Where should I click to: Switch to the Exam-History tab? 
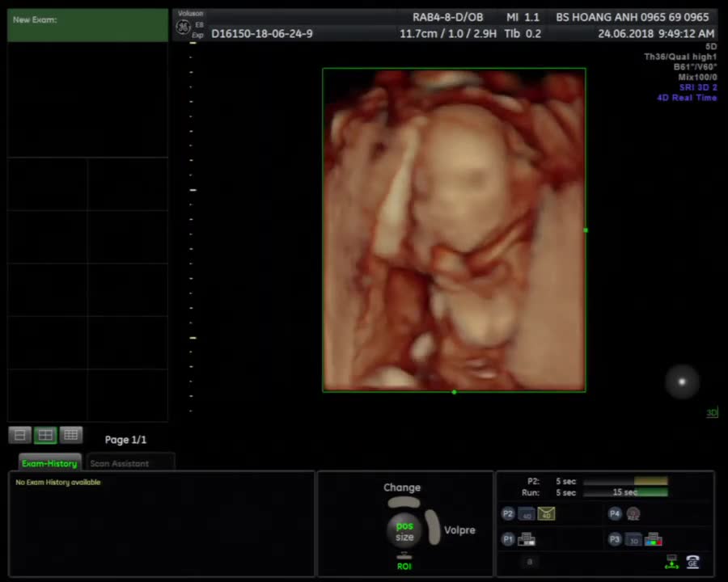tap(49, 462)
